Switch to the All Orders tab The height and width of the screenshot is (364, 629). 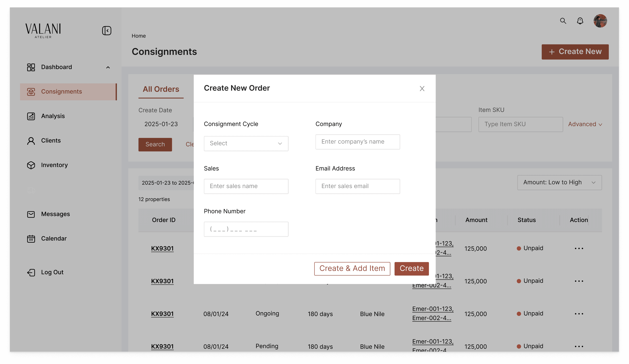161,89
